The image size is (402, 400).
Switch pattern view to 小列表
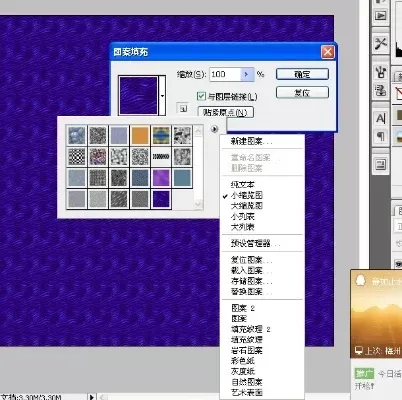(x=243, y=217)
